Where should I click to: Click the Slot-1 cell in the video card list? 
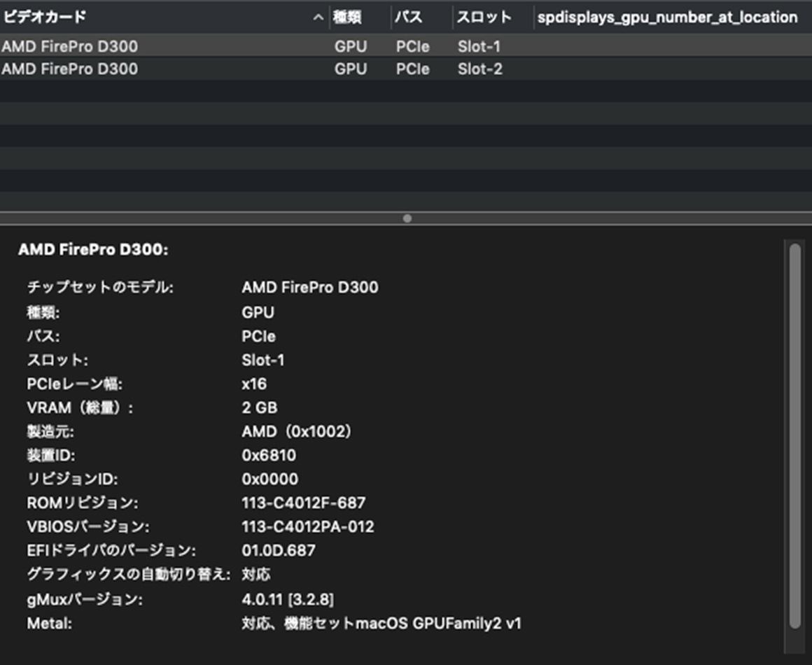(479, 46)
